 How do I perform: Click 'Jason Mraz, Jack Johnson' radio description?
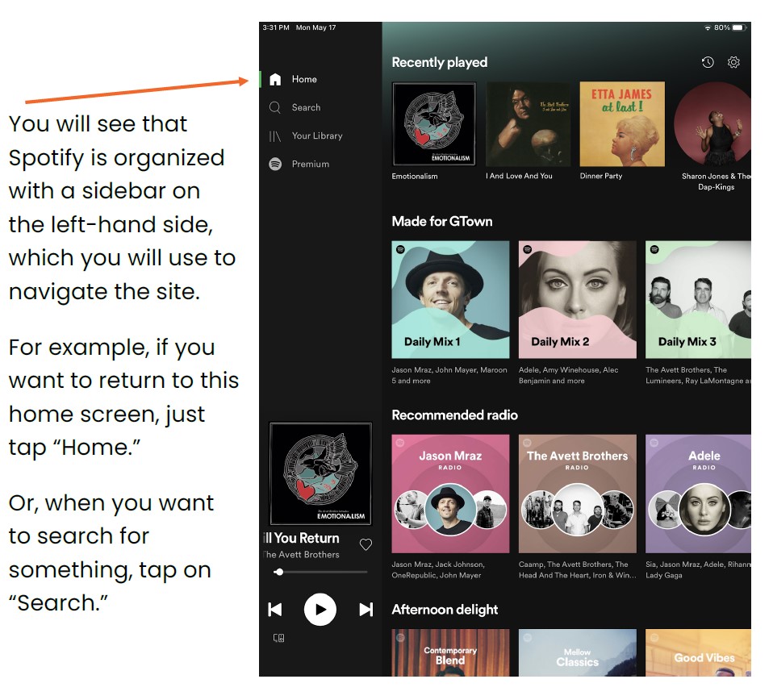(438, 570)
